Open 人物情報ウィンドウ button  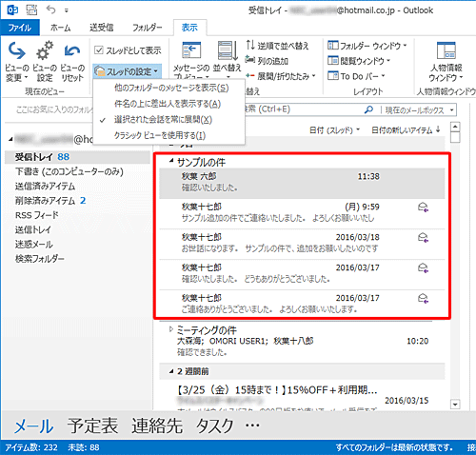(x=446, y=62)
